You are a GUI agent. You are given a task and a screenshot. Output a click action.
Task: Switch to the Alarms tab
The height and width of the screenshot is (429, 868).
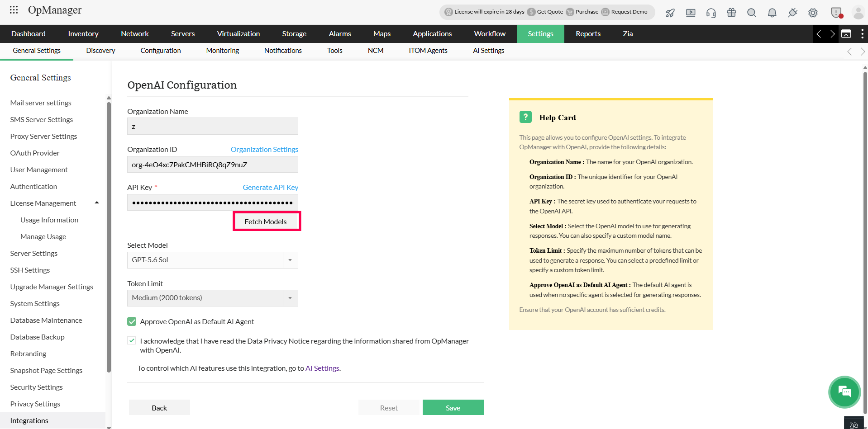click(339, 34)
